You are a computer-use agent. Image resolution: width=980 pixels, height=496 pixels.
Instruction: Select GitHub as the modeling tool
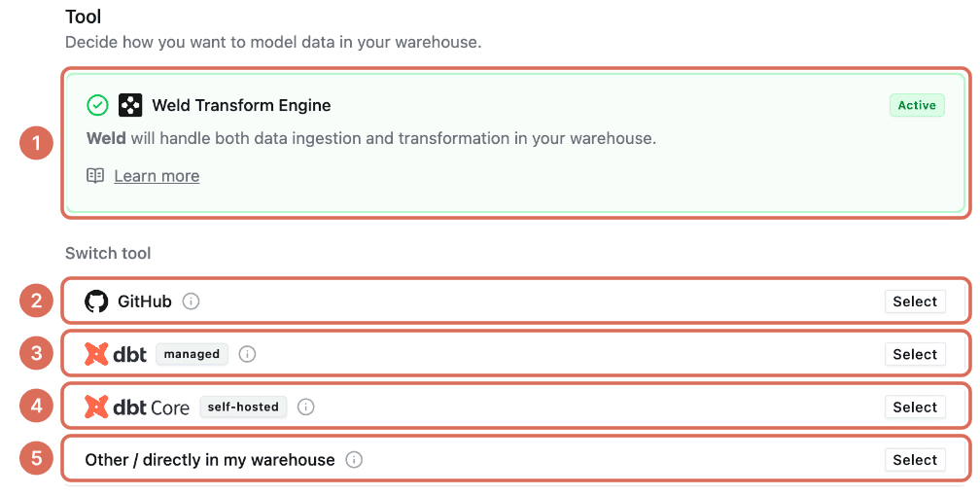[915, 301]
